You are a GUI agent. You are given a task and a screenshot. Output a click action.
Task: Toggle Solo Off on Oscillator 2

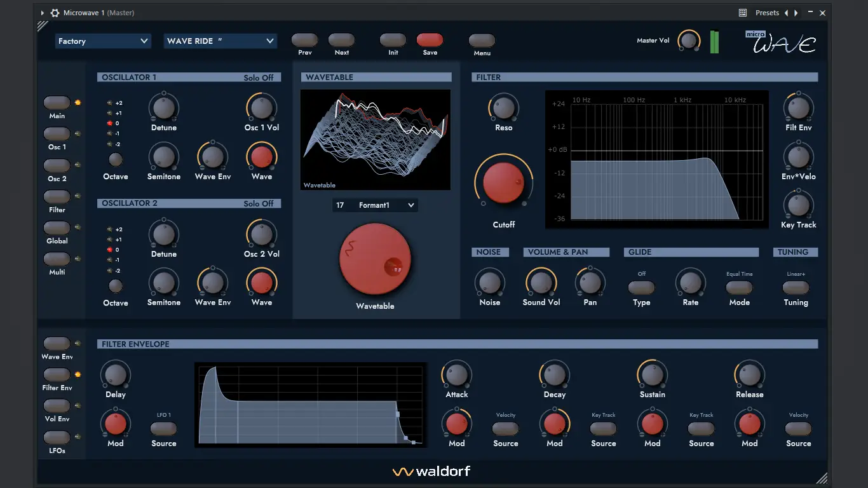pos(259,203)
